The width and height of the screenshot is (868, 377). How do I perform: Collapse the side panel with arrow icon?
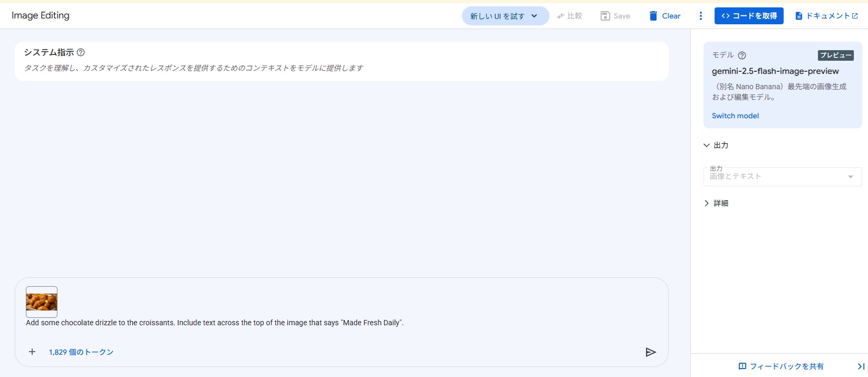coord(861,366)
